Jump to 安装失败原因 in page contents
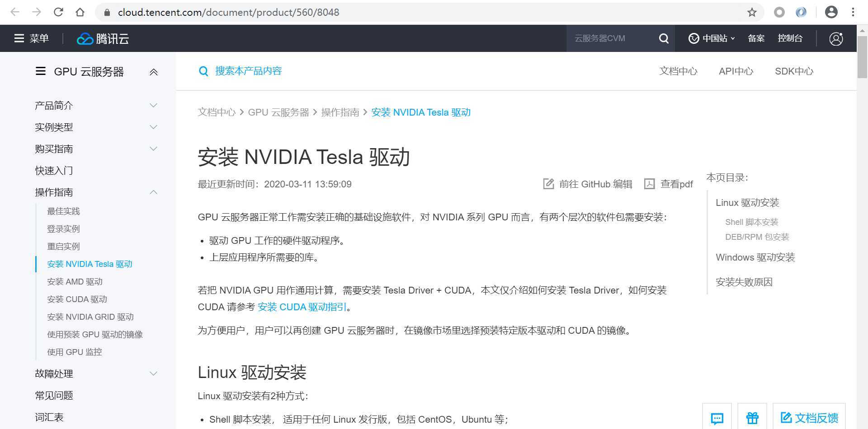 point(744,282)
